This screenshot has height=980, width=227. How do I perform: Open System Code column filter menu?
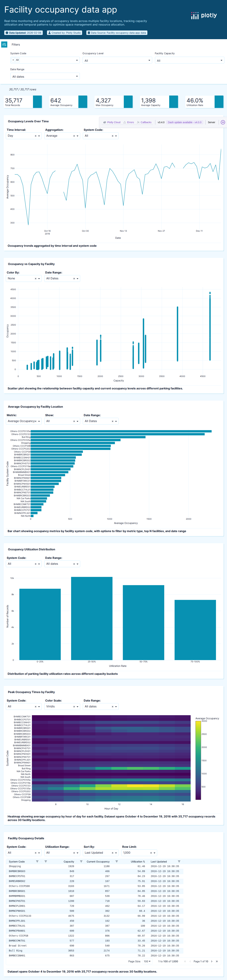[x=37, y=861]
